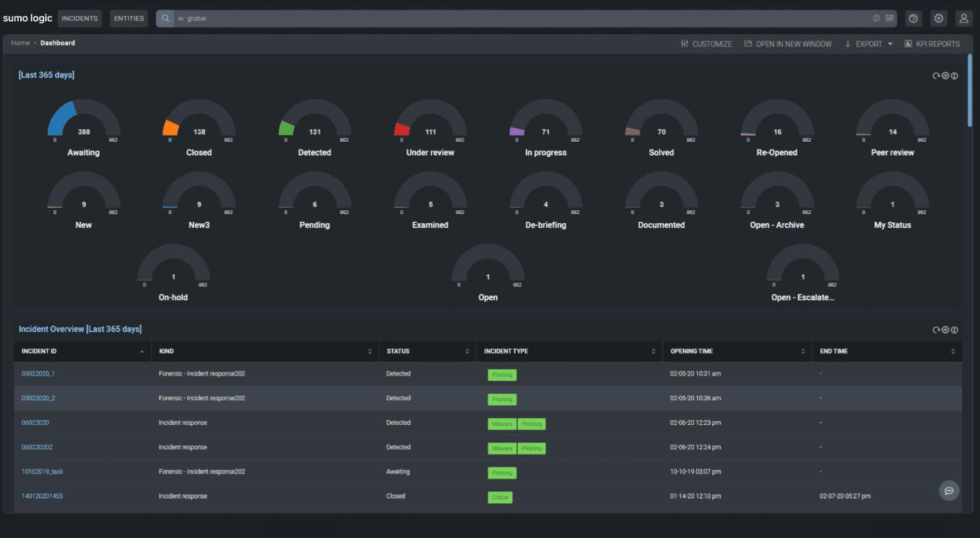Sort the Incident Type column
This screenshot has width=980, height=538.
point(653,352)
